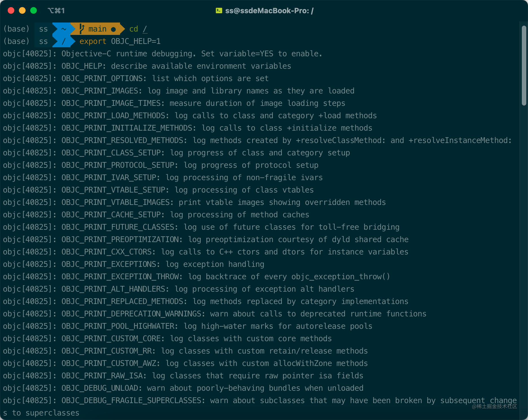Click the 'OBJC_PRINT_PROTOCOL_SETUP:' variable name
528x420 pixels.
120,165
